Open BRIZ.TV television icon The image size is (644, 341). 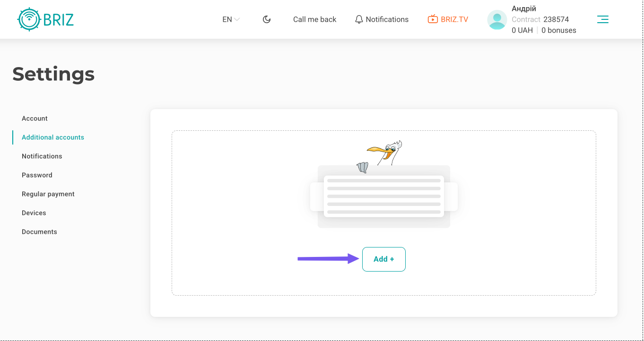432,19
